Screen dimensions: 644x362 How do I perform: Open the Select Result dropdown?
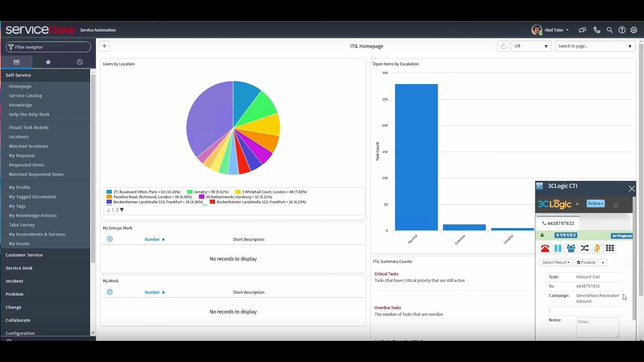(556, 262)
